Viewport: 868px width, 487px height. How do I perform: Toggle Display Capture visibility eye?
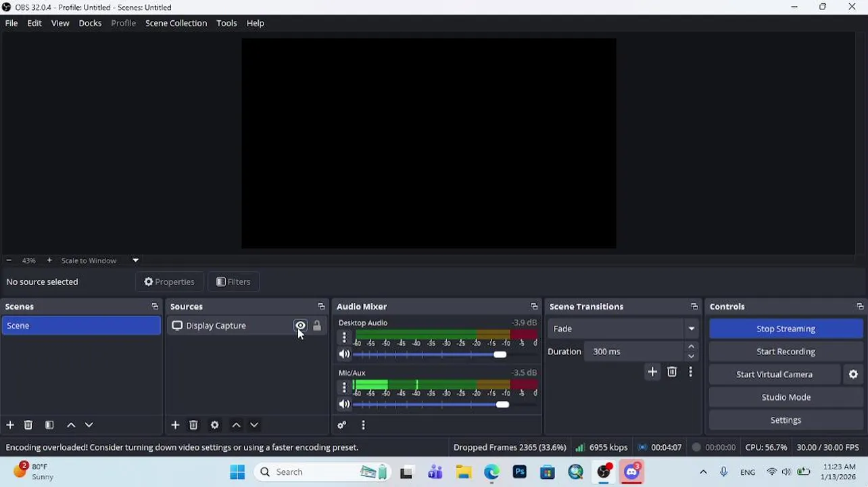(x=300, y=325)
